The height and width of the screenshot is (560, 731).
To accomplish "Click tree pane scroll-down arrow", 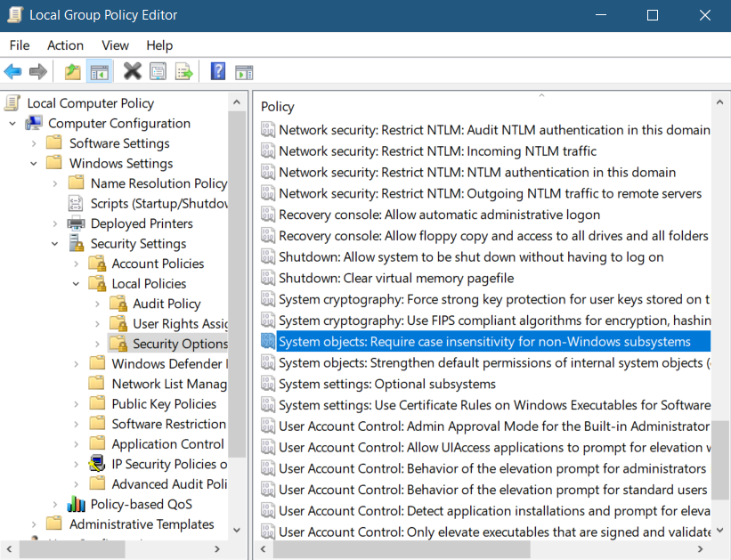I will (237, 530).
